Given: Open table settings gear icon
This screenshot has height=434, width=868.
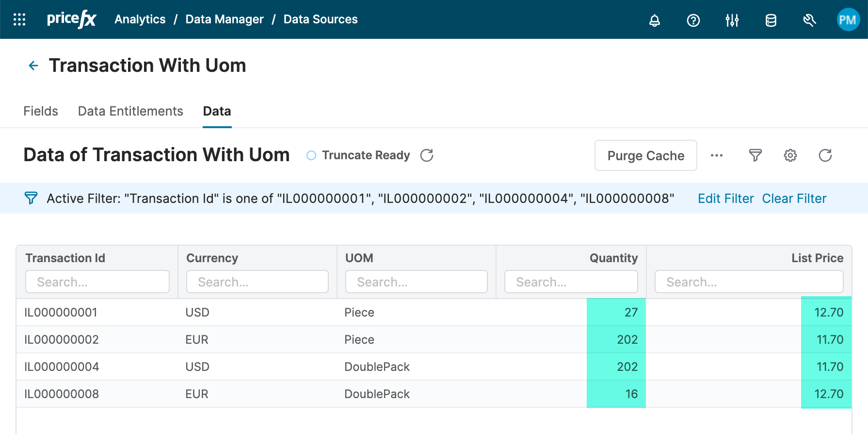Looking at the screenshot, I should point(790,155).
